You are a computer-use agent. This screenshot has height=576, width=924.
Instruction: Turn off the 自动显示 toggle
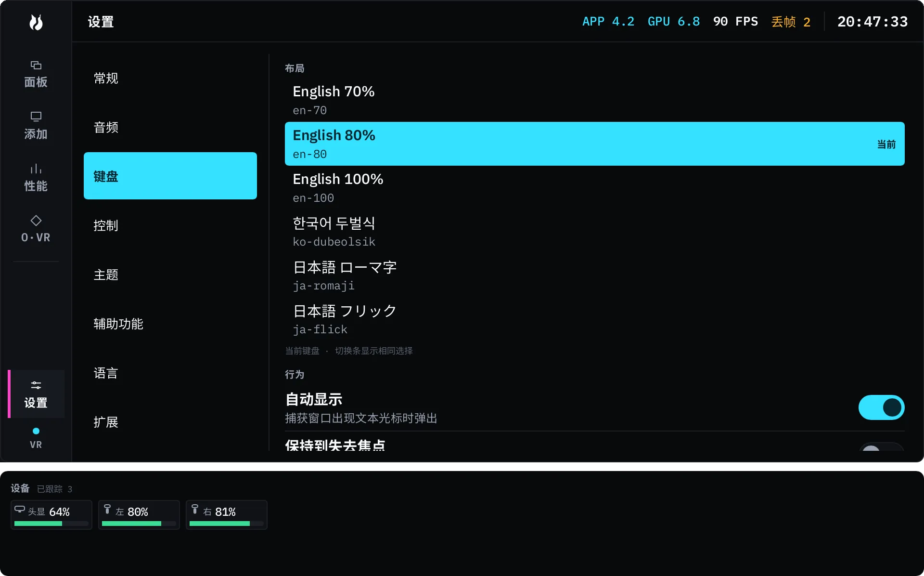(x=881, y=407)
